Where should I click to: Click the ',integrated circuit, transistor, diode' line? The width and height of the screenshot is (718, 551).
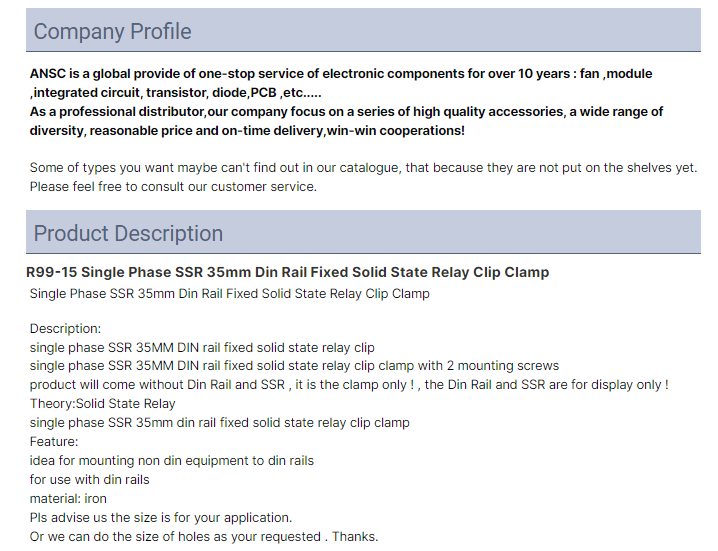pos(176,93)
